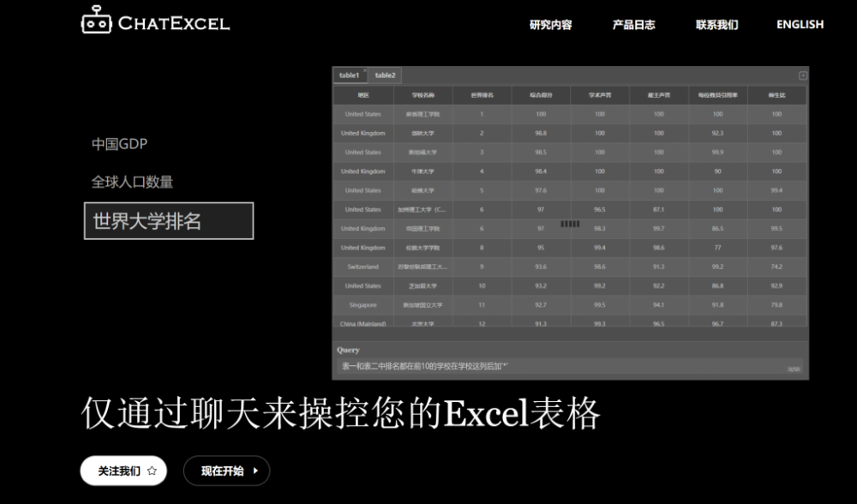Click the 79.8 ratio cell
This screenshot has height=504, width=857.
pyautogui.click(x=777, y=305)
